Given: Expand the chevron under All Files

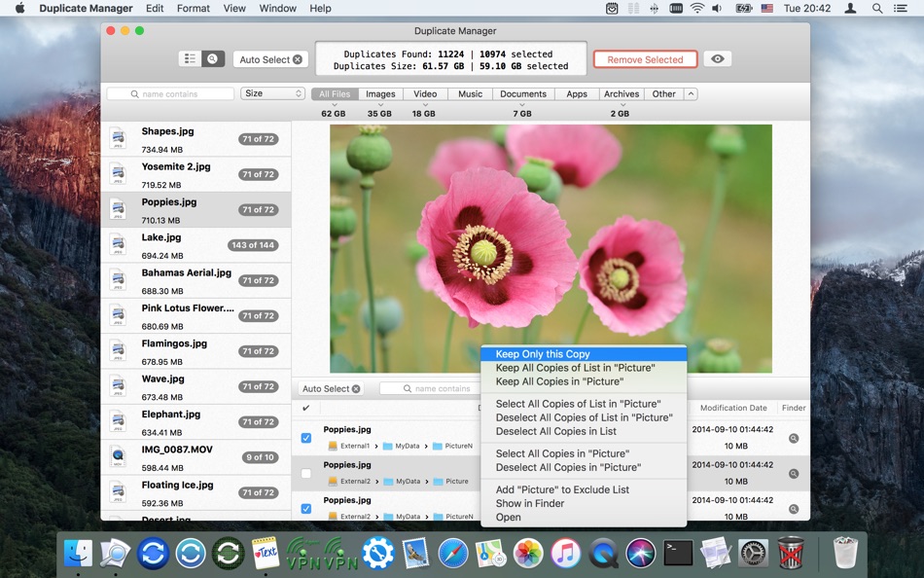Looking at the screenshot, I should pyautogui.click(x=335, y=104).
